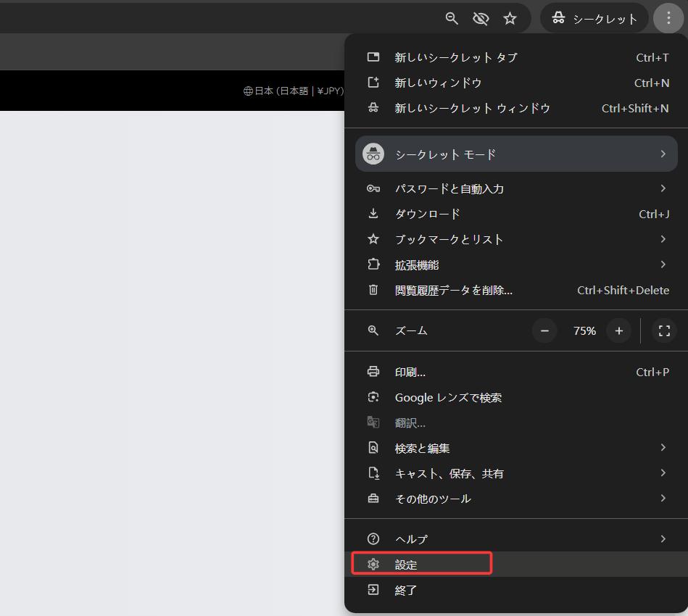Expand the その他のツール submenu
Screen dimensions: 688x616
tap(432, 499)
